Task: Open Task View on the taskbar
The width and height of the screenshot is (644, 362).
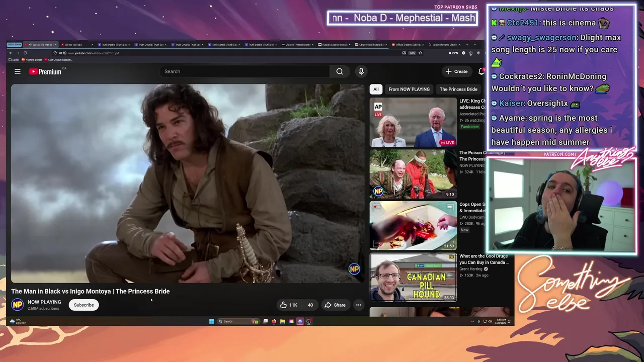Action: 265,321
